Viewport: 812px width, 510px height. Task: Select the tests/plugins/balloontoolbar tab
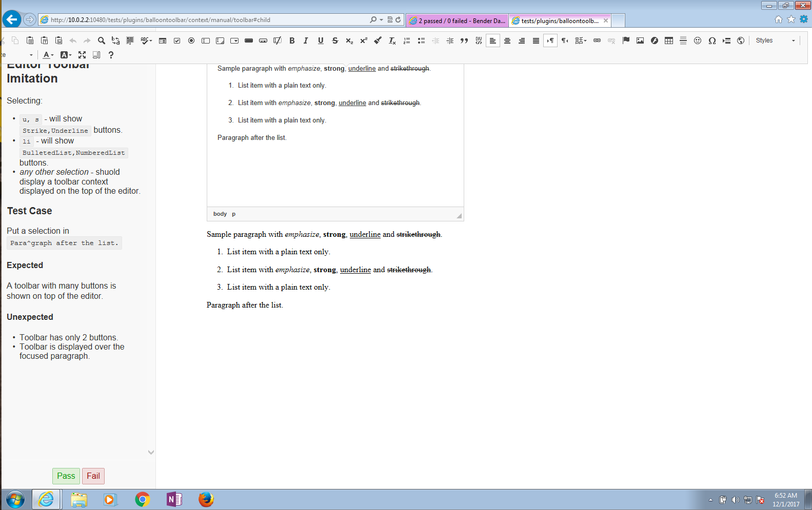pyautogui.click(x=559, y=21)
